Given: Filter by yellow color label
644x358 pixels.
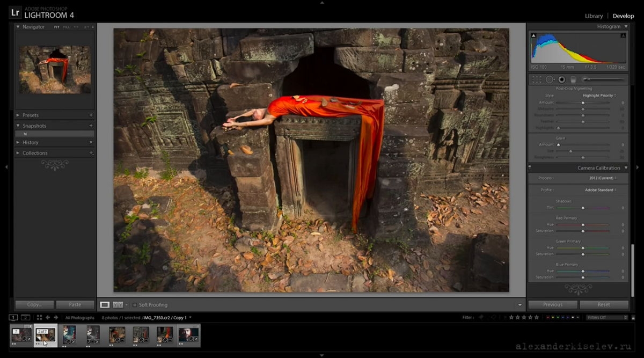Looking at the screenshot, I should 553,318.
